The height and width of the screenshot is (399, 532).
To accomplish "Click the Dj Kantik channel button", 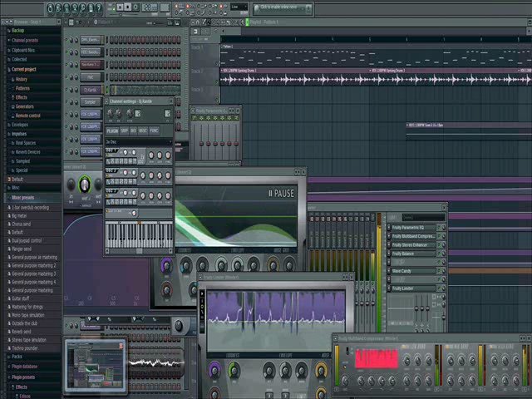I will (x=91, y=90).
